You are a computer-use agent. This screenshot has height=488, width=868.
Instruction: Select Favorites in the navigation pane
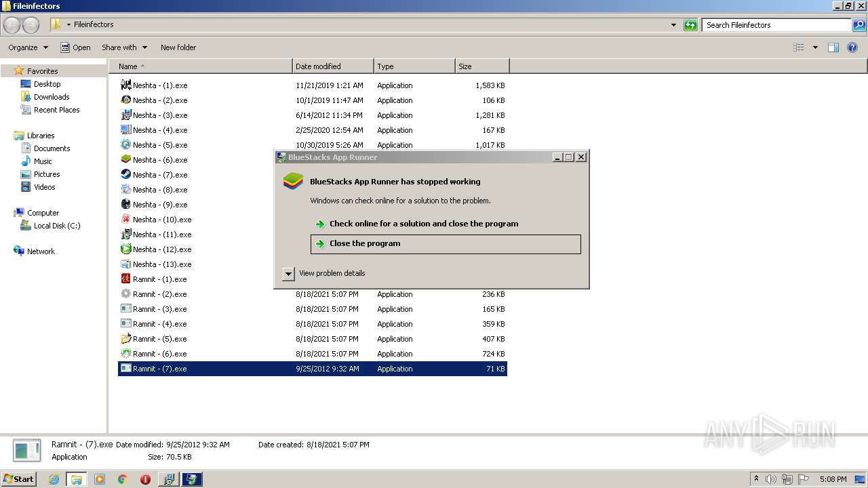click(42, 71)
